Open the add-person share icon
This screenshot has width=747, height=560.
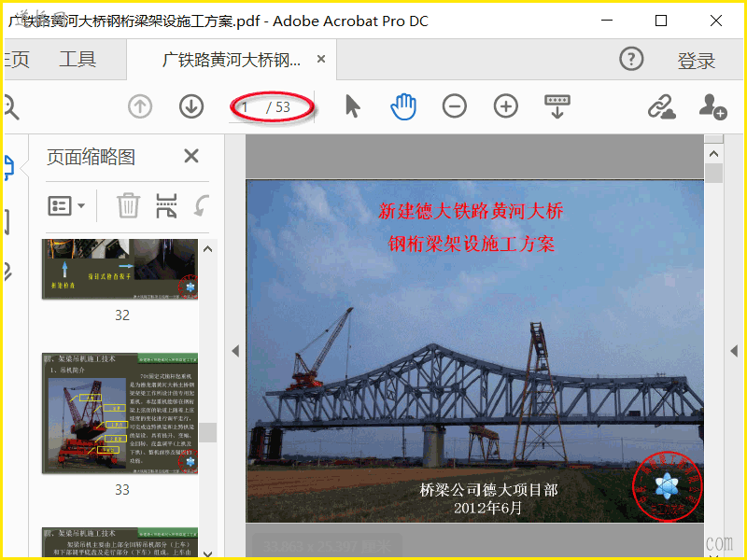tap(712, 106)
